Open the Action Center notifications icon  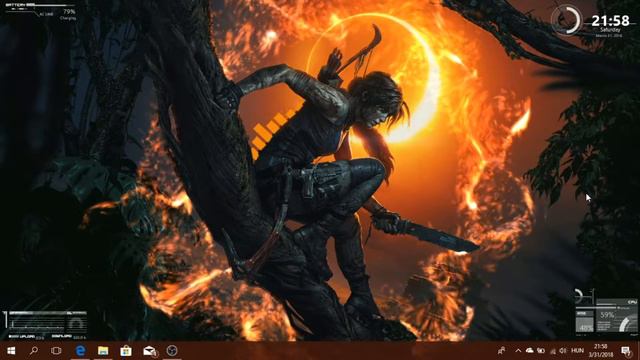coord(626,351)
